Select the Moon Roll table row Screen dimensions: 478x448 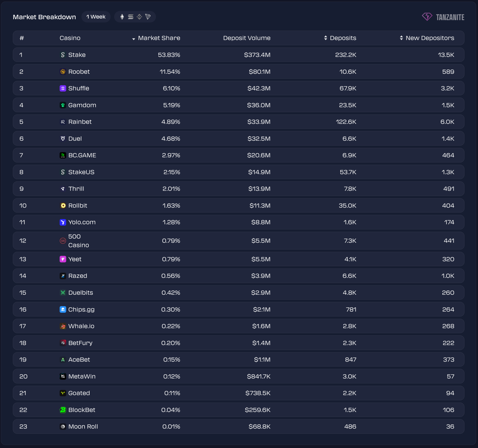pos(239,427)
